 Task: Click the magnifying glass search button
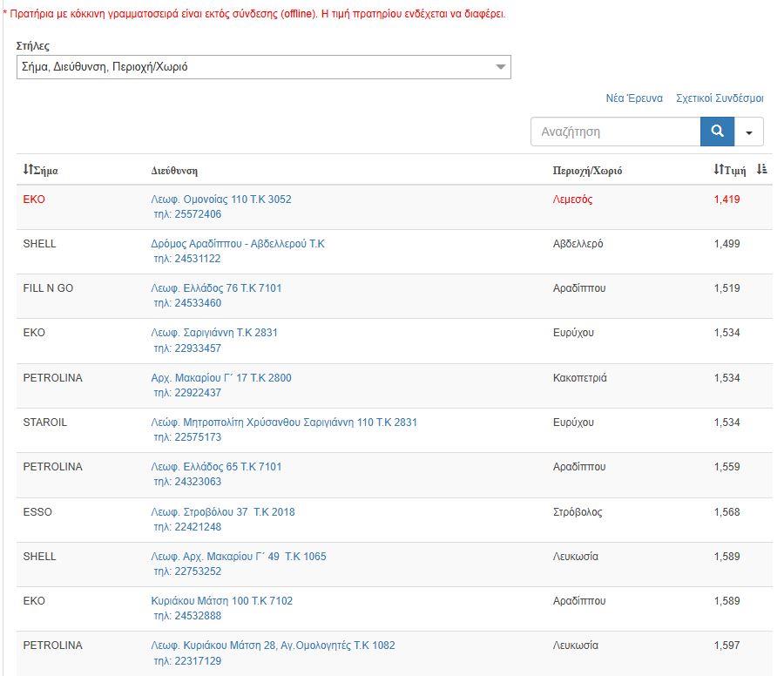[717, 132]
